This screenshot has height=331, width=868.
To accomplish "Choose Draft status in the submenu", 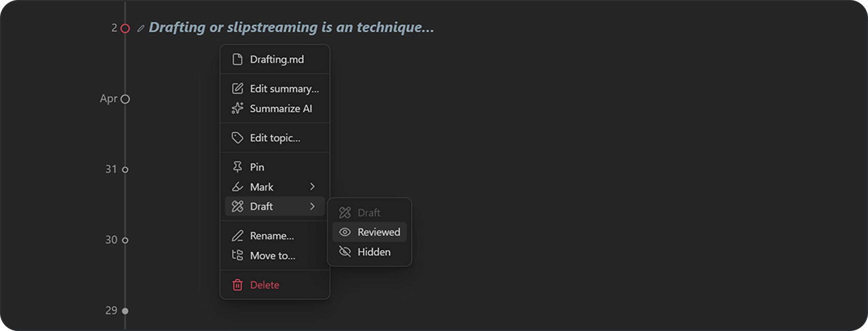I will pos(369,212).
